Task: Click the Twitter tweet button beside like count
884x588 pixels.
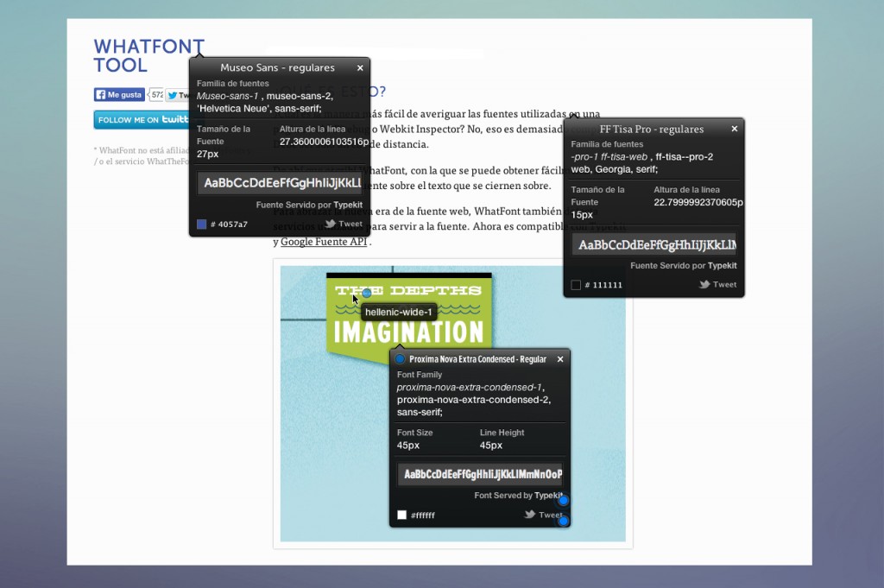Action: coord(177,95)
